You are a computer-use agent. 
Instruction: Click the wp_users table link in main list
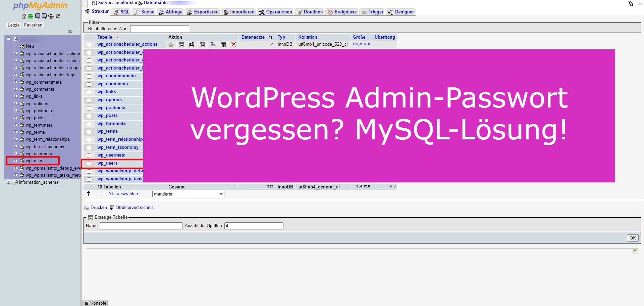pyautogui.click(x=107, y=163)
